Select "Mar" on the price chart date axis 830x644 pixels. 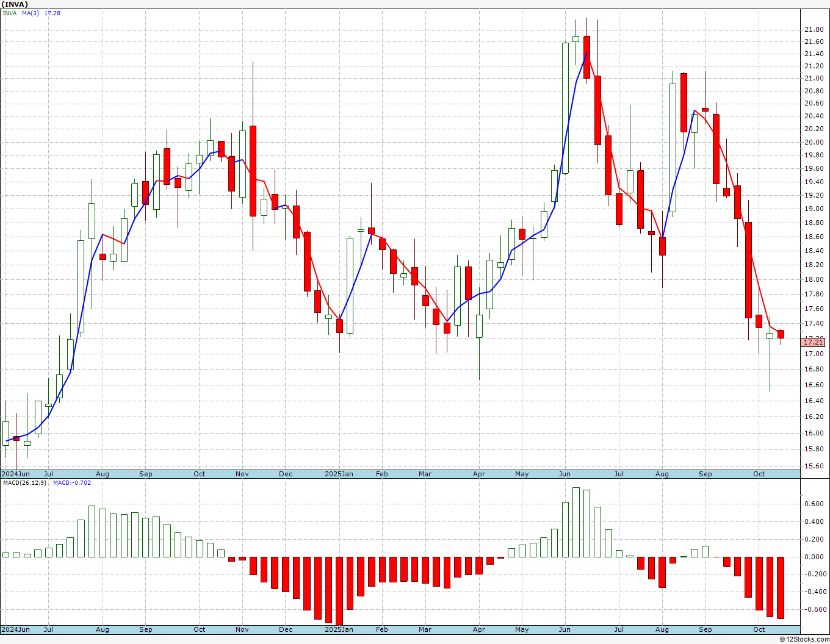[425, 474]
